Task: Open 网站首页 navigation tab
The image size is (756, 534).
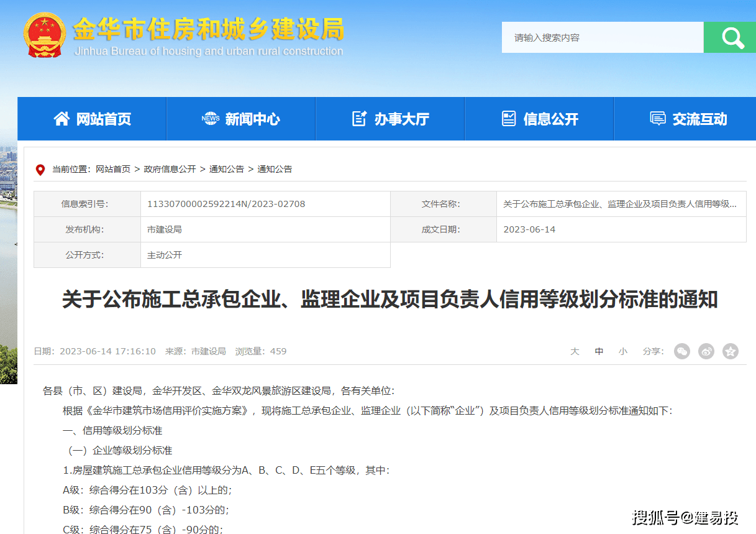Action: [92, 119]
